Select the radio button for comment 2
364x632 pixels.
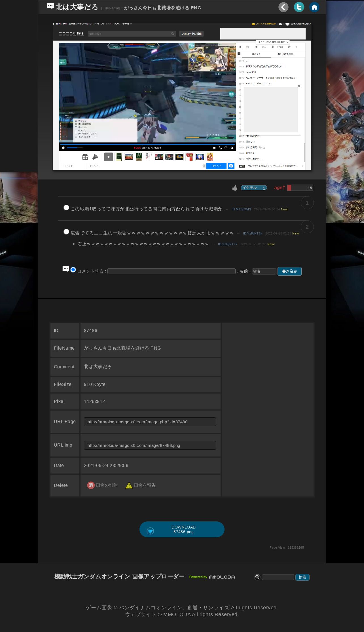[x=66, y=232]
